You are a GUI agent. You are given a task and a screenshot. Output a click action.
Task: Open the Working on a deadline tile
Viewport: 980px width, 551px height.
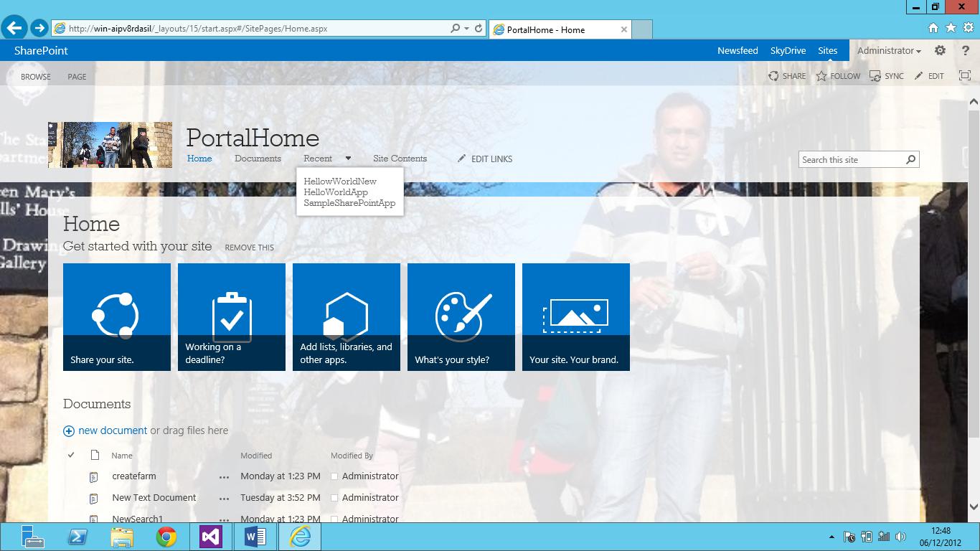coord(232,317)
